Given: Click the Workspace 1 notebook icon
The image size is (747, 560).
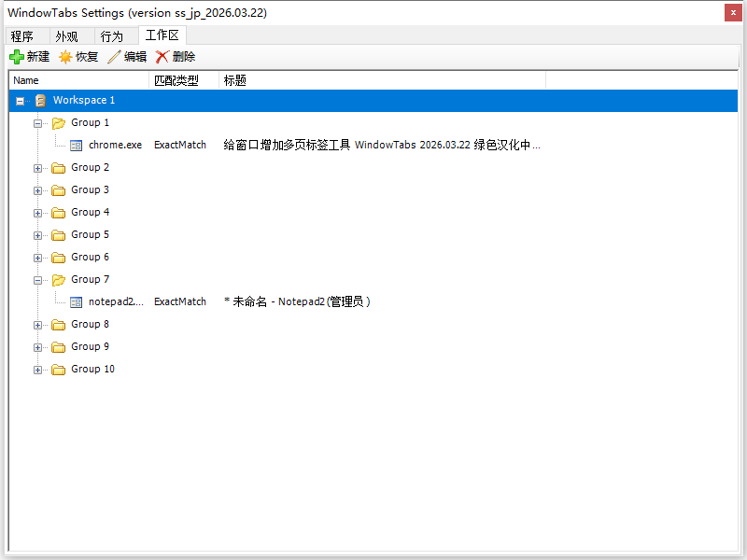Looking at the screenshot, I should pyautogui.click(x=40, y=100).
